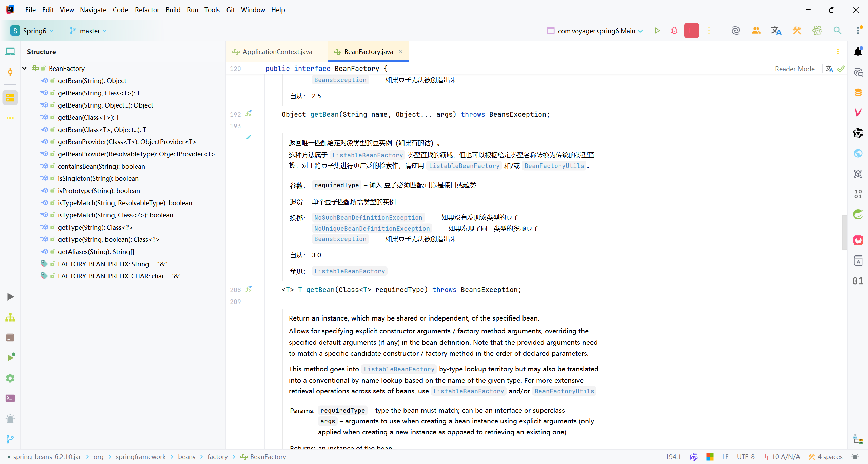This screenshot has height=464, width=868.
Task: Click the red Stop button
Action: click(691, 31)
